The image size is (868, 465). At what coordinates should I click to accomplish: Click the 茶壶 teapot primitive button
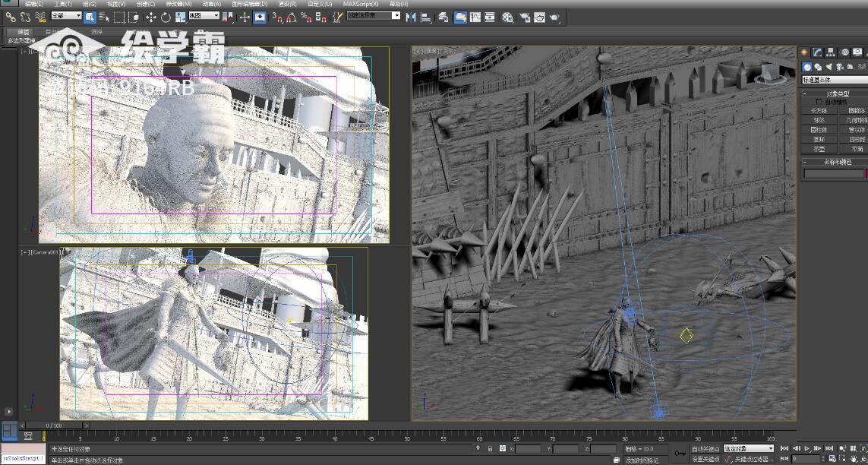tap(819, 149)
